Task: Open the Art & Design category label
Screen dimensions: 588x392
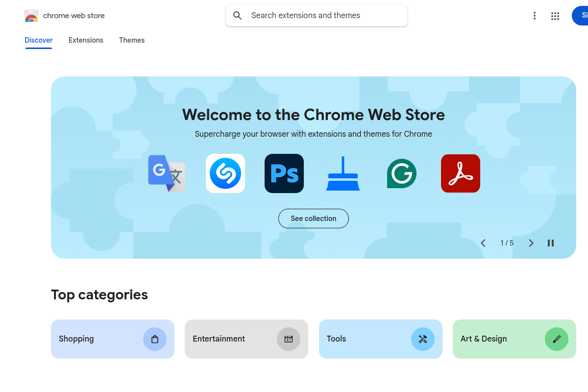Action: pyautogui.click(x=484, y=339)
